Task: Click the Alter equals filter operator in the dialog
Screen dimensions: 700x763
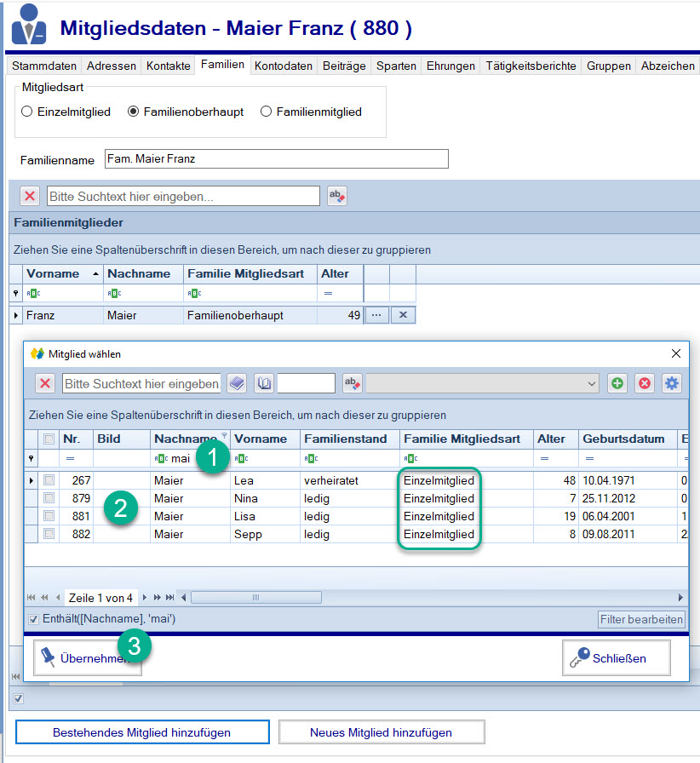Action: pyautogui.click(x=544, y=458)
